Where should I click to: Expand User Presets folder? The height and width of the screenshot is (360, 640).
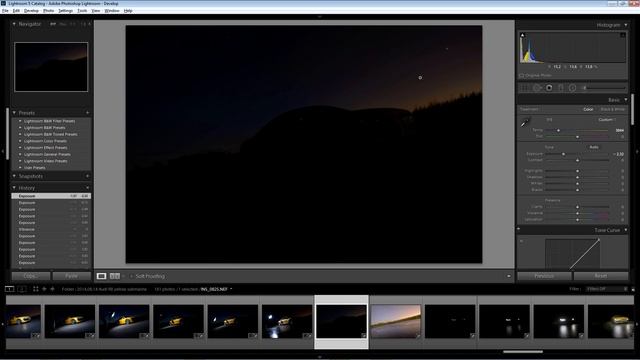click(x=20, y=168)
